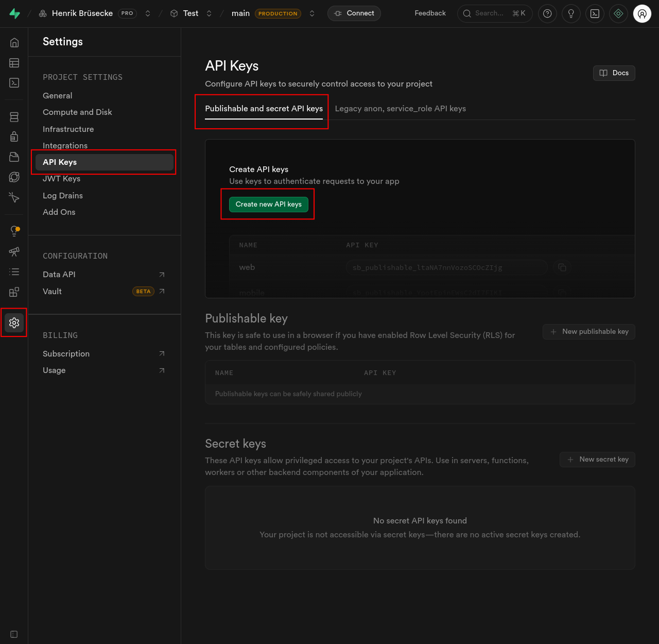Open Reports via the telescope icon
659x644 pixels.
click(x=14, y=252)
